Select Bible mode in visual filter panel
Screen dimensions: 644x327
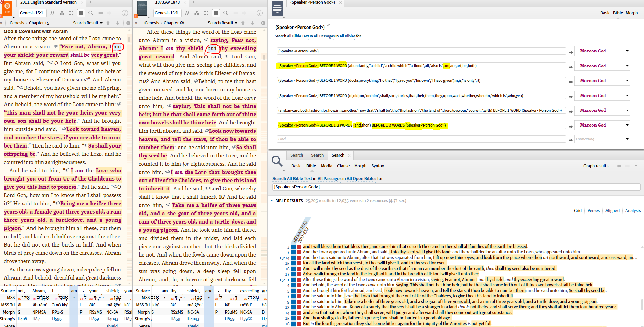point(618,13)
